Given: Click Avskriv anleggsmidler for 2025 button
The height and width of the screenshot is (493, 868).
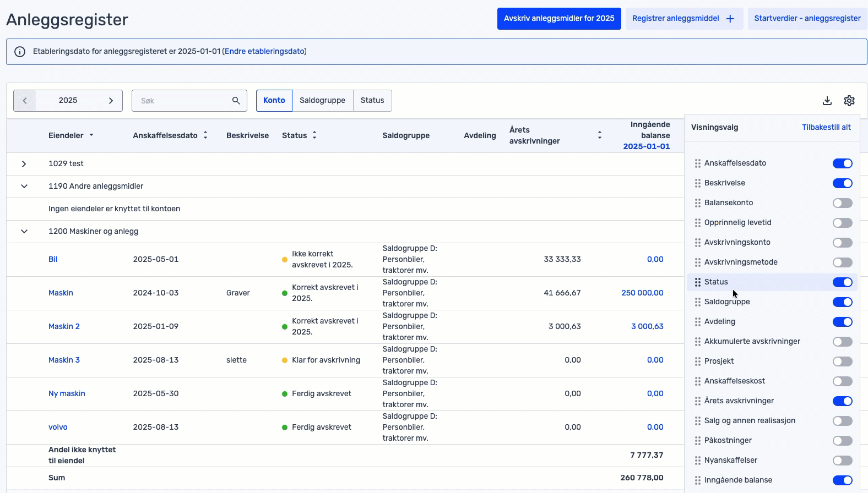Looking at the screenshot, I should (559, 19).
